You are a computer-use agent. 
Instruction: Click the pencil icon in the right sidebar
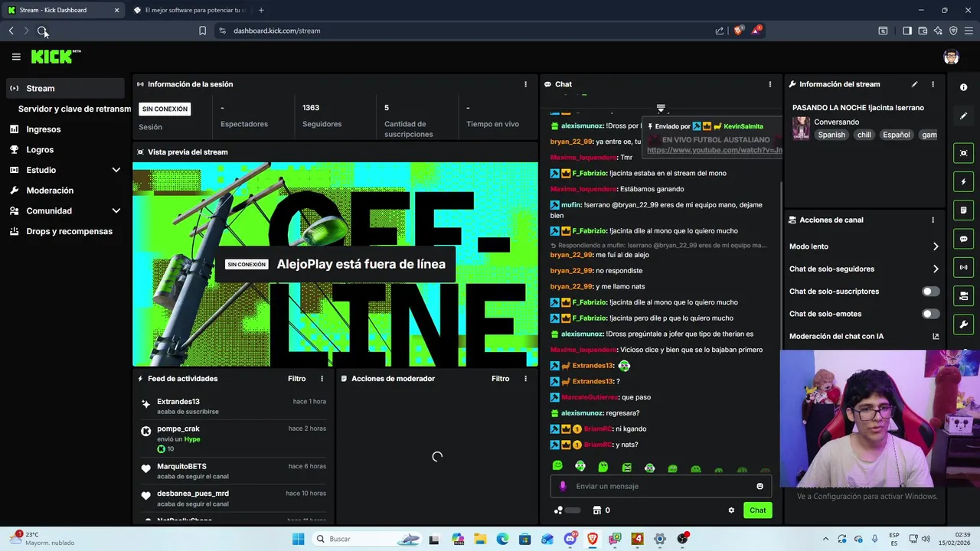click(x=963, y=116)
